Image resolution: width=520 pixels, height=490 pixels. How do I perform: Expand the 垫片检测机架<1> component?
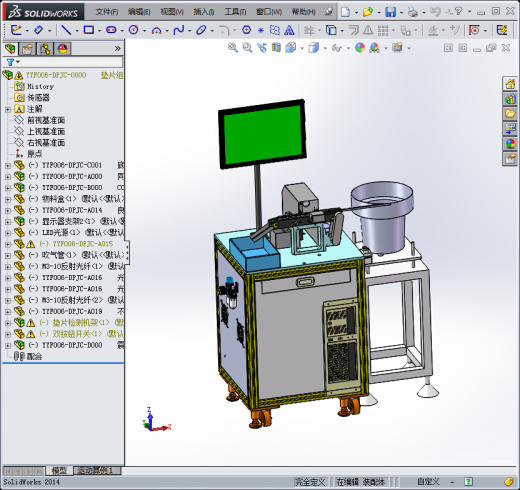(x=8, y=323)
